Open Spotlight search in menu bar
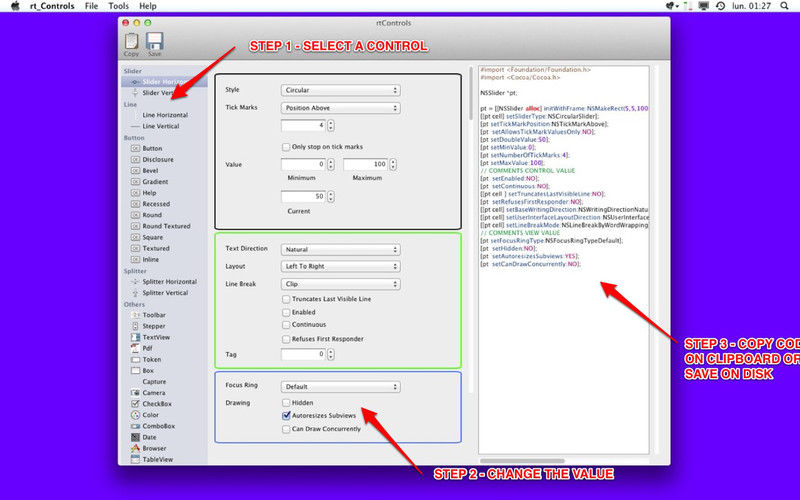 784,6
